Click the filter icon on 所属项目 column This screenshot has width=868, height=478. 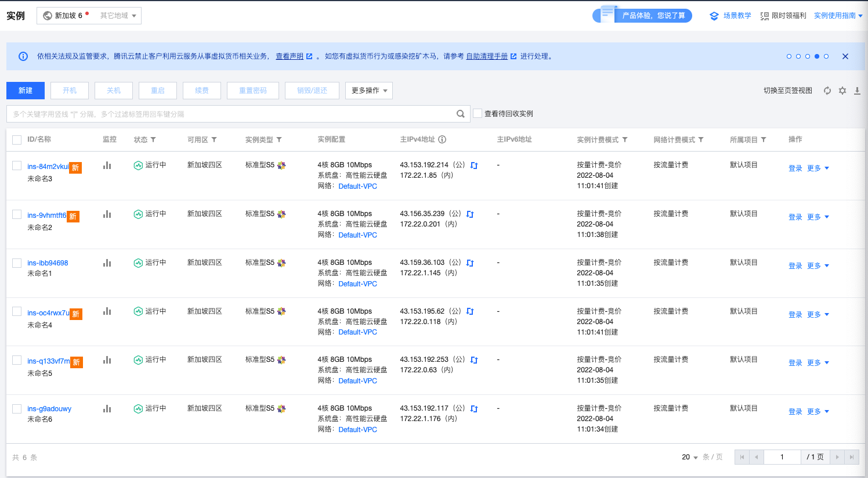point(764,139)
